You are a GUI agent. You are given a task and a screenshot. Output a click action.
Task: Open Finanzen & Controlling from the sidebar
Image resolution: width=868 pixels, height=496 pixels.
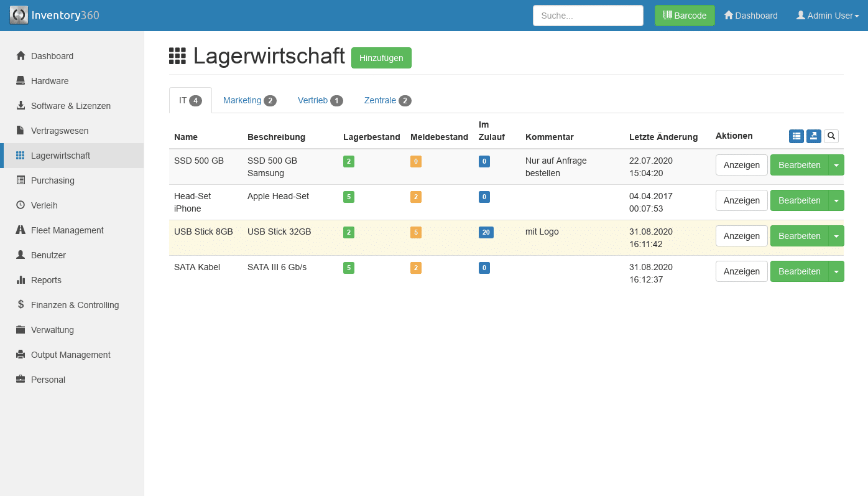click(x=75, y=305)
